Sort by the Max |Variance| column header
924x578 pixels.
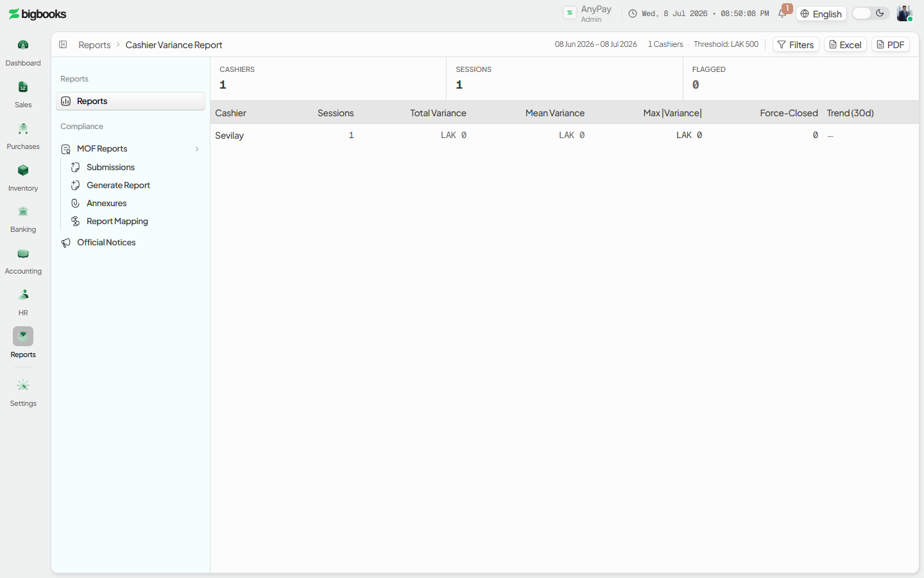pyautogui.click(x=672, y=113)
